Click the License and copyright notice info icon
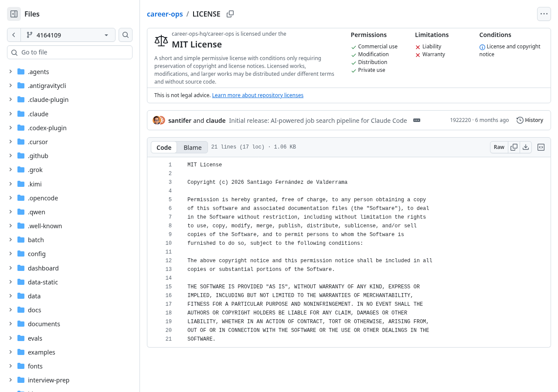Viewport: 558px width, 392px height. point(482,47)
